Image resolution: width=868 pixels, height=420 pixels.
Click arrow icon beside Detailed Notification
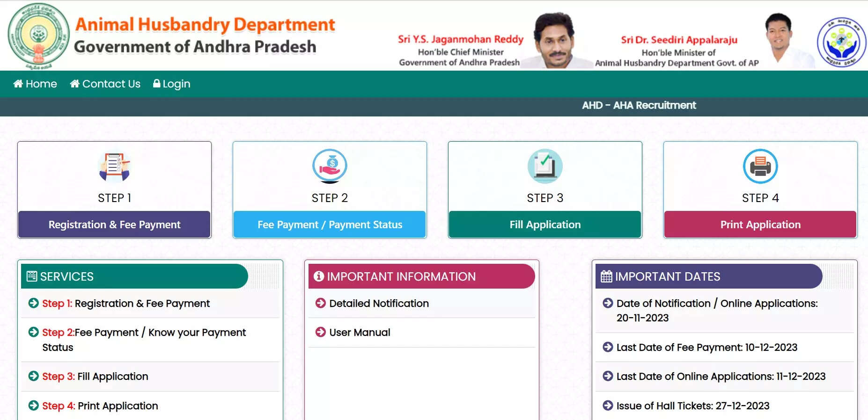[x=321, y=303]
